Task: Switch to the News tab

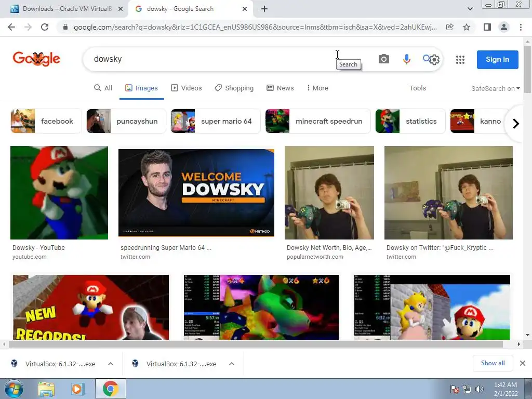Action: click(x=280, y=88)
